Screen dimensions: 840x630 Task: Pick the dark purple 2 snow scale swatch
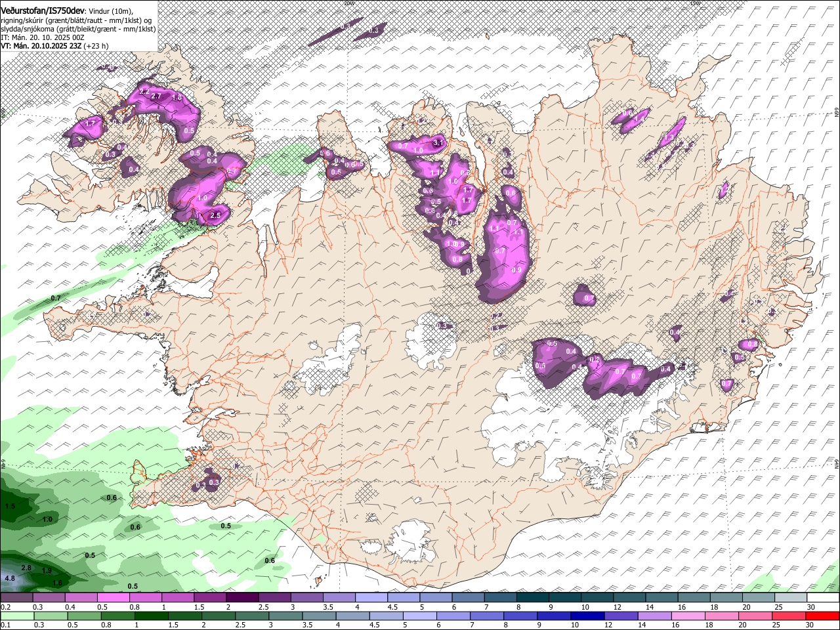pos(242,598)
